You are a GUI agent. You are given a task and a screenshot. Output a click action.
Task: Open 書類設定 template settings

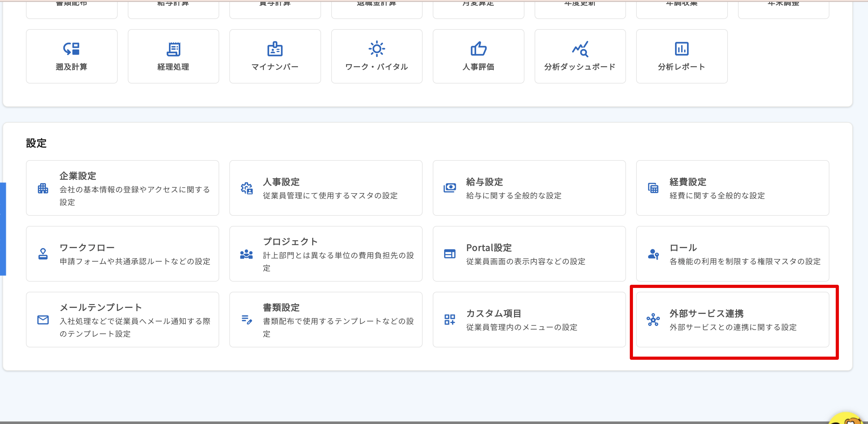click(325, 320)
